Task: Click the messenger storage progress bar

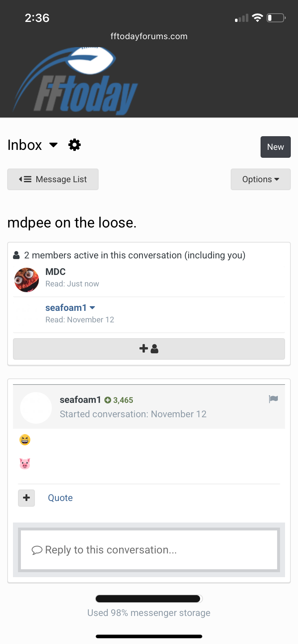Action: [x=149, y=599]
